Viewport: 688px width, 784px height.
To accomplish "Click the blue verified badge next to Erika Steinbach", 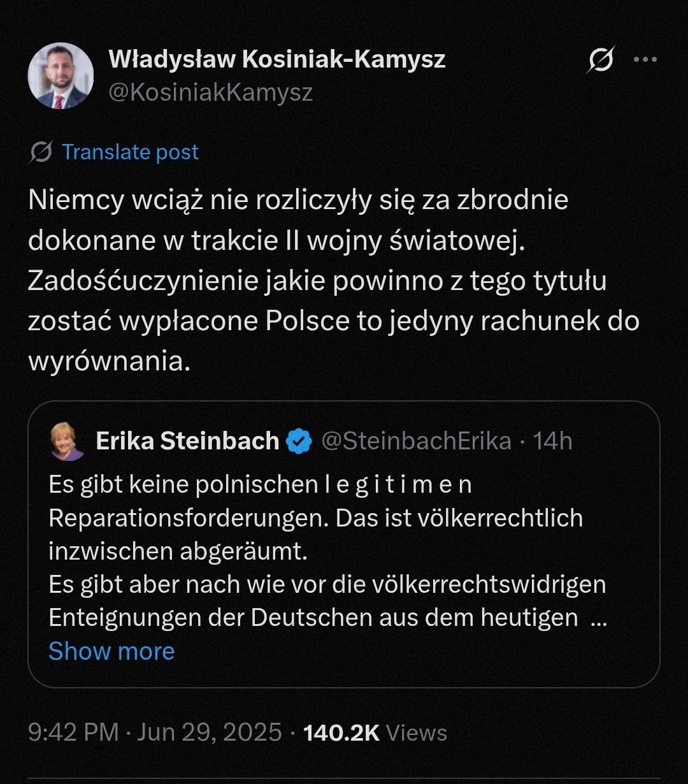I will pyautogui.click(x=299, y=441).
